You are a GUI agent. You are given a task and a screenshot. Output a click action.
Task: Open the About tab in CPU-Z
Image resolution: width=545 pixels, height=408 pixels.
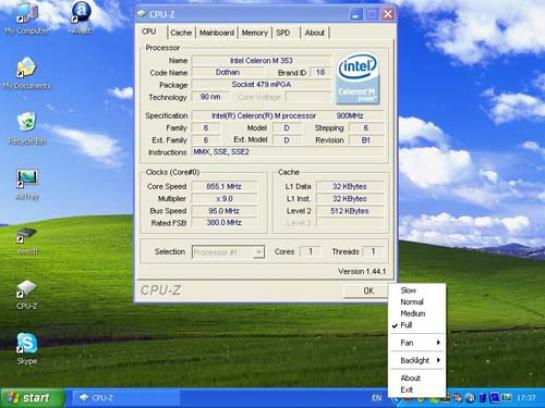tap(315, 33)
